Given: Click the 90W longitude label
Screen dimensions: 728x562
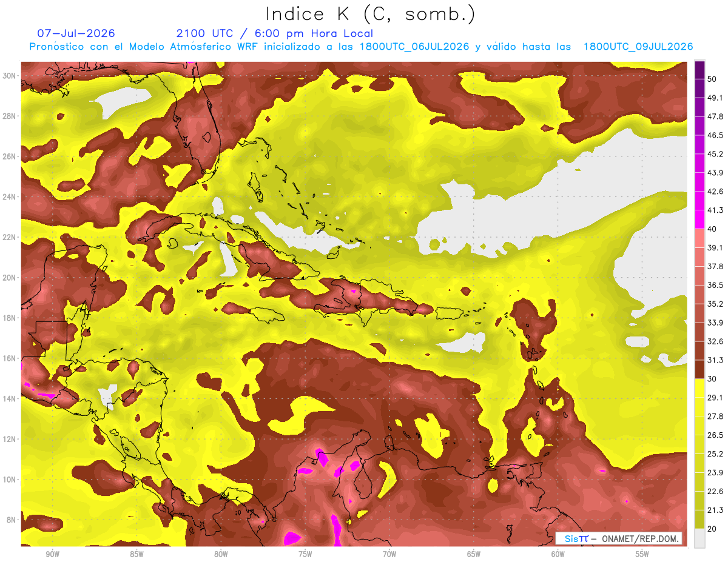Looking at the screenshot, I should 52,555.
